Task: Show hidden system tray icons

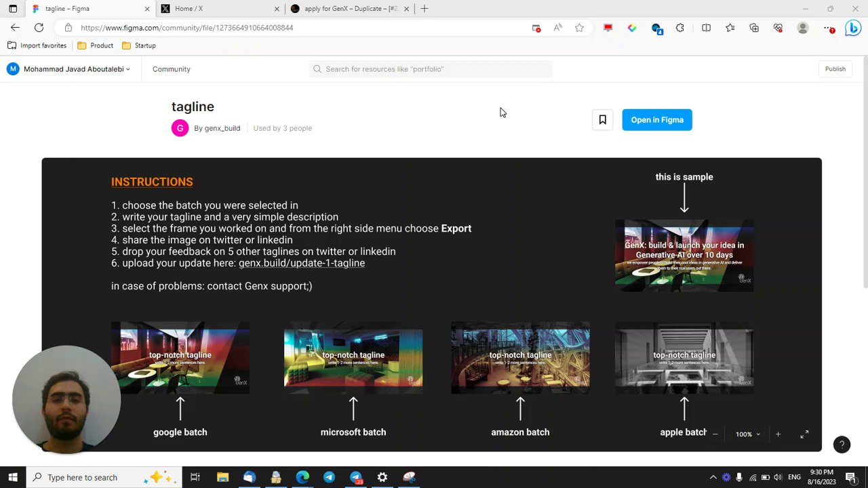Action: pos(713,477)
